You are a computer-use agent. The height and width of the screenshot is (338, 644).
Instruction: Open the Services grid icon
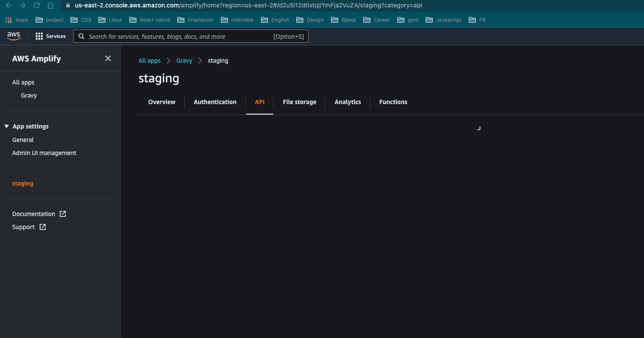pyautogui.click(x=40, y=36)
